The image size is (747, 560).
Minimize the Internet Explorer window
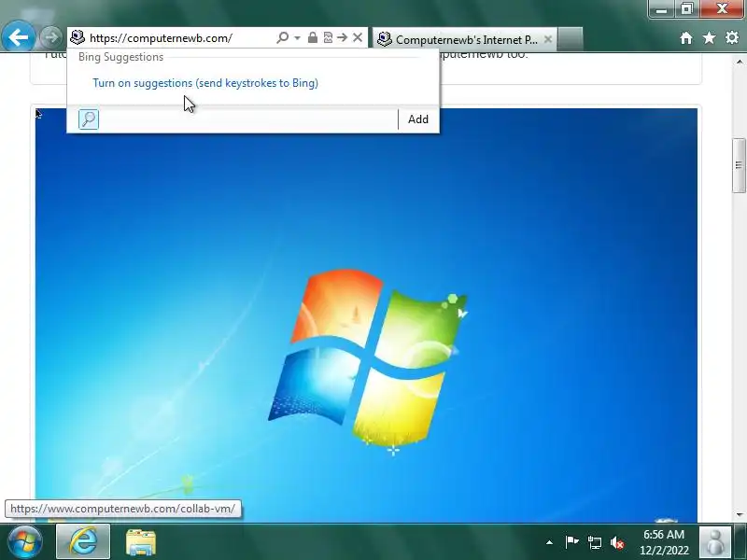point(661,9)
